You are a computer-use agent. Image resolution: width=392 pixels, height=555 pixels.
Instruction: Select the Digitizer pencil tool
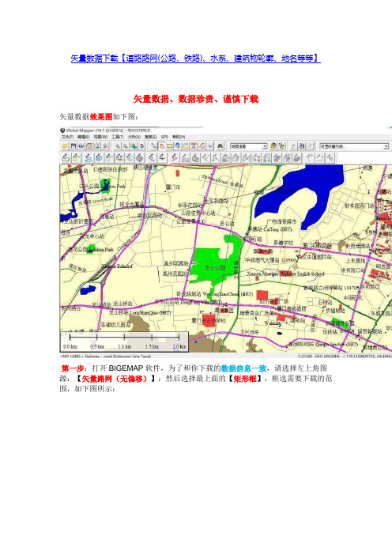coord(202,145)
